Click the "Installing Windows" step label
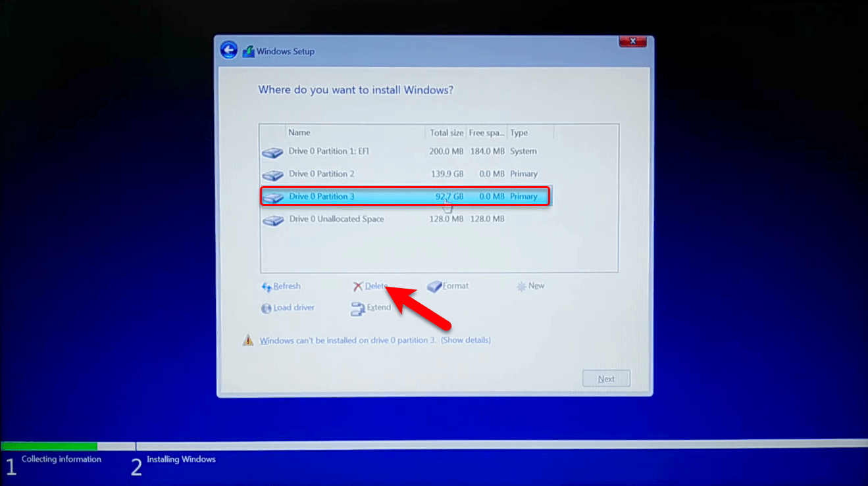Viewport: 868px width, 486px height. [181, 459]
